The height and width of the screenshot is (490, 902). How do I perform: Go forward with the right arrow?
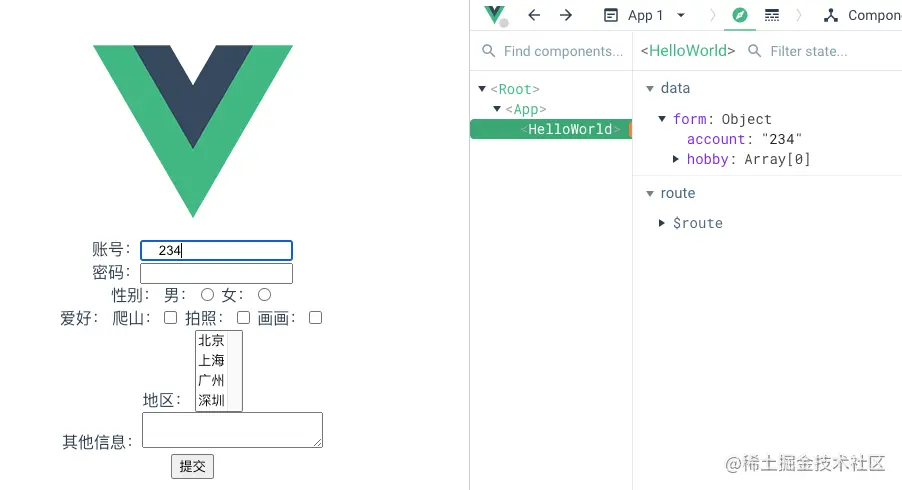566,15
